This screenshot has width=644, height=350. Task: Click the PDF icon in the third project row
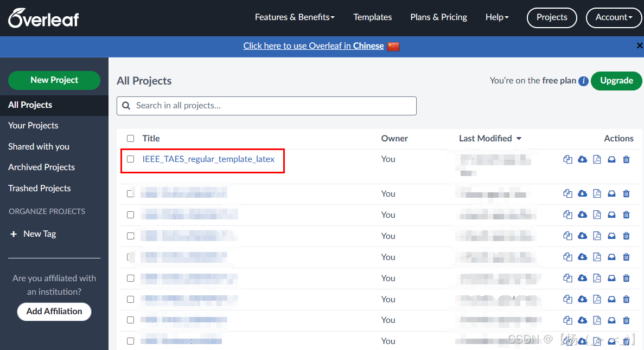[597, 215]
